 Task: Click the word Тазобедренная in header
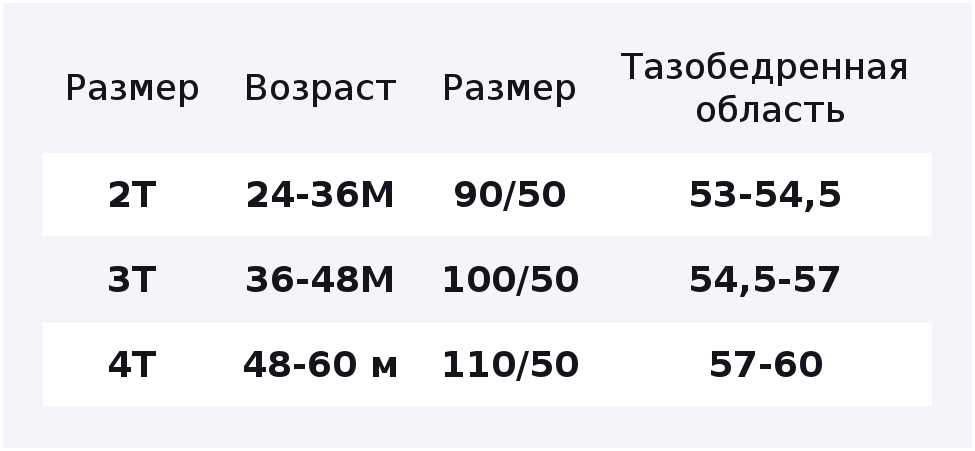tap(765, 68)
